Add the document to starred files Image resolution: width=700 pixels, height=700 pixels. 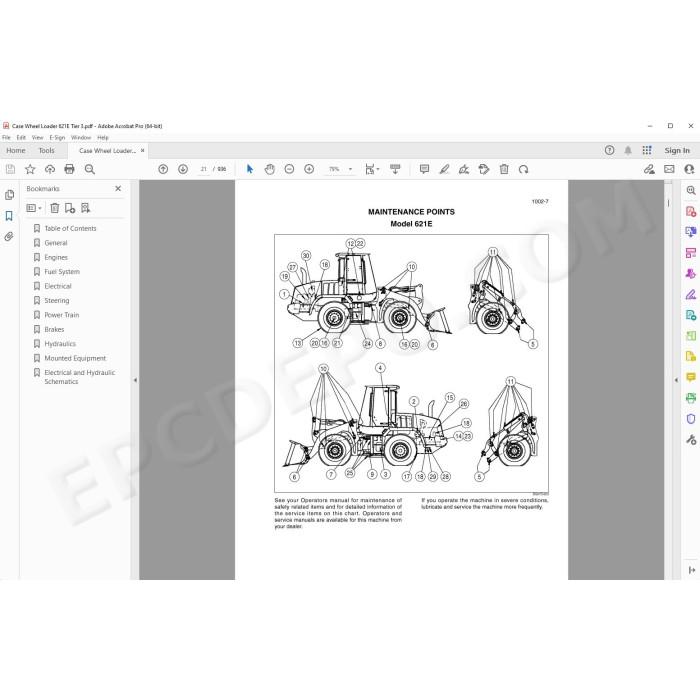(x=30, y=169)
